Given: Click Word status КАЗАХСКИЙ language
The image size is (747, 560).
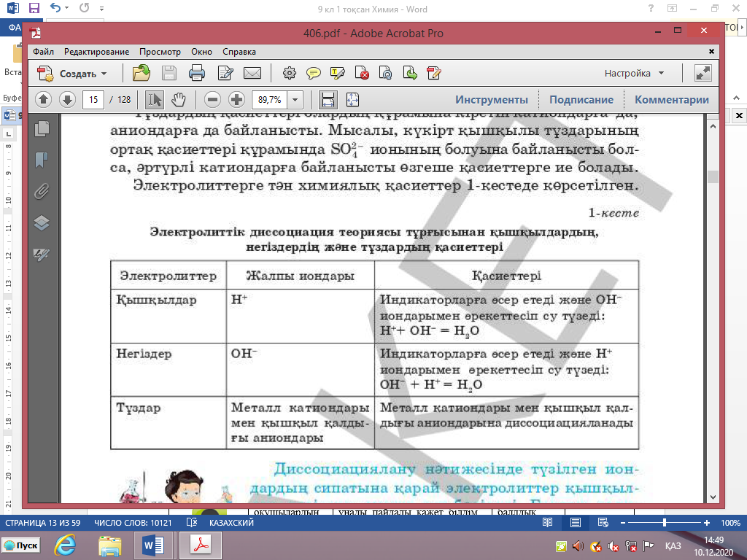Looking at the screenshot, I should [x=231, y=522].
